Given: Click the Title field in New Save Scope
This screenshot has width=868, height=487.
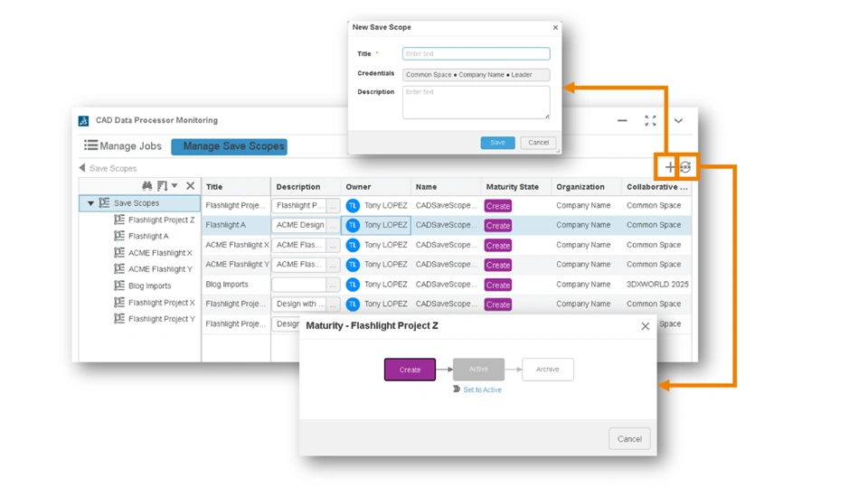Looking at the screenshot, I should point(476,53).
